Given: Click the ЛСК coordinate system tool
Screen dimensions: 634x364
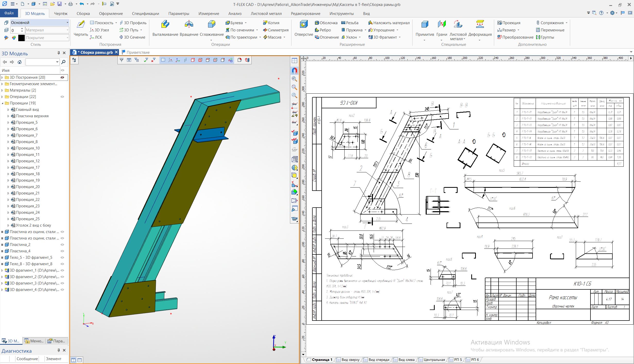Looking at the screenshot, I should pos(96,37).
